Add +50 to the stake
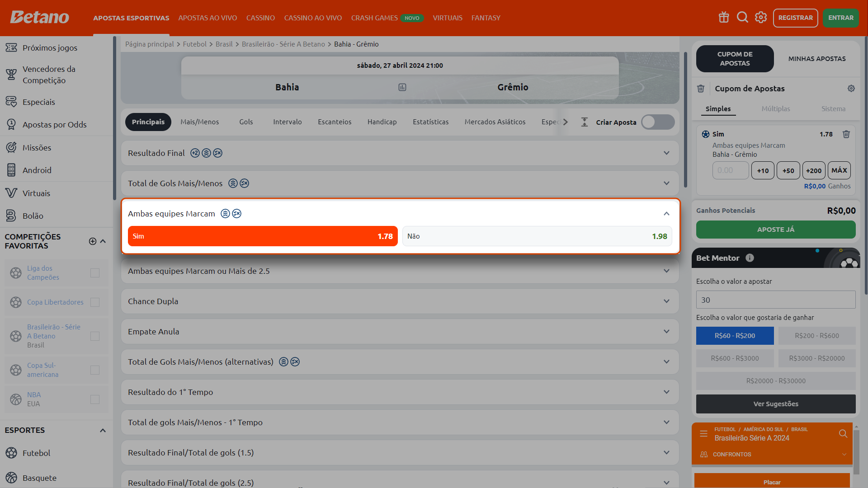The width and height of the screenshot is (868, 488). click(x=788, y=171)
